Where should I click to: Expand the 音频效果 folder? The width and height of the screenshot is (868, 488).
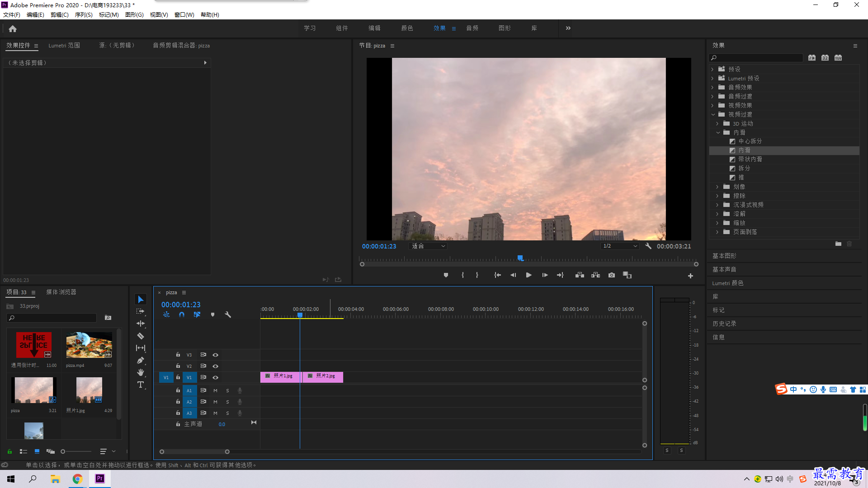pyautogui.click(x=712, y=87)
